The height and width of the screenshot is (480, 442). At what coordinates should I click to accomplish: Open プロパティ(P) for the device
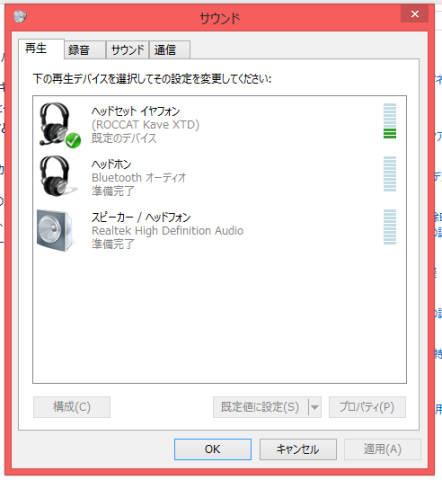click(367, 407)
